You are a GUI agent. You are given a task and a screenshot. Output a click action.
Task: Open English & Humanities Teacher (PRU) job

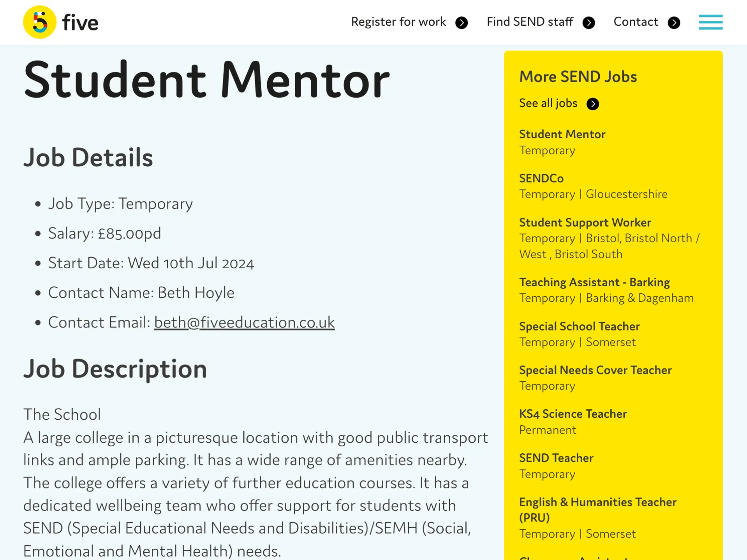point(597,502)
